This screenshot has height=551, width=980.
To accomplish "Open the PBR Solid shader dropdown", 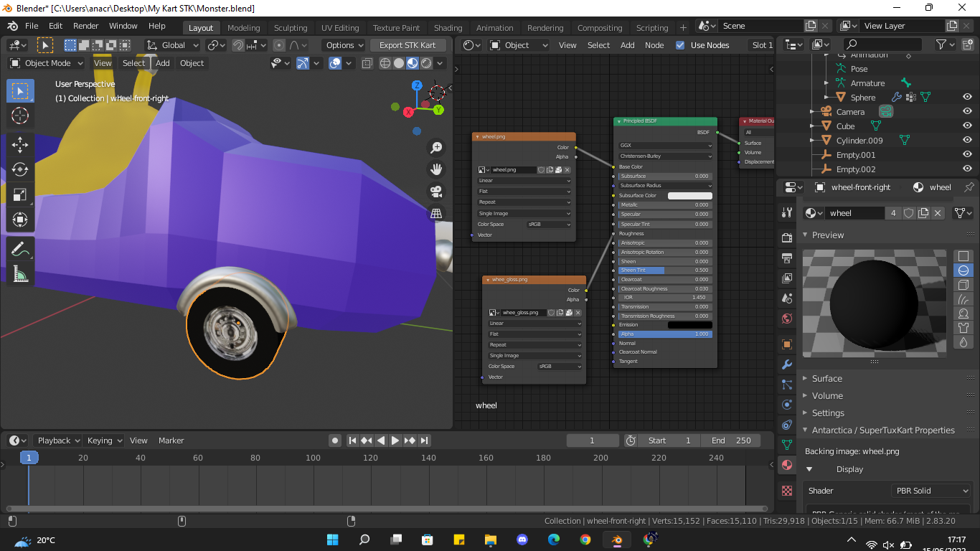I will pos(930,491).
